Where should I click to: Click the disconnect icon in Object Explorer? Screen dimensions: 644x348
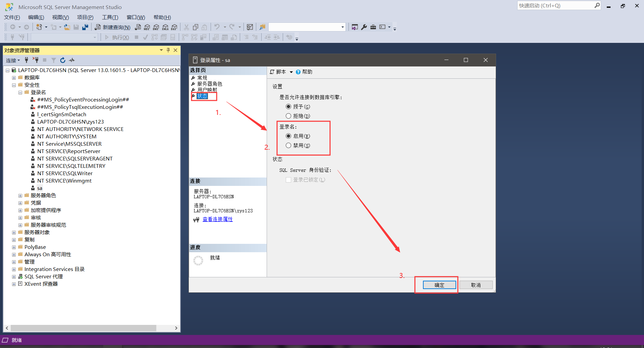coord(36,60)
